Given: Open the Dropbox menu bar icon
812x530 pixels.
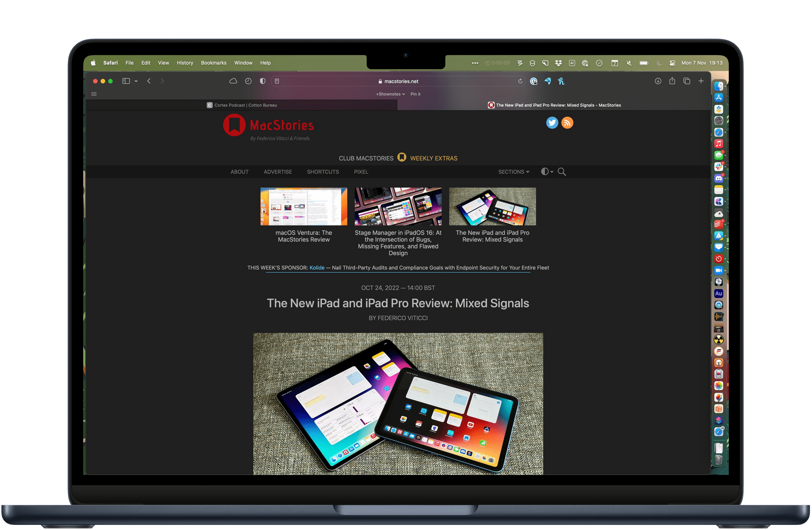Looking at the screenshot, I should tap(558, 63).
